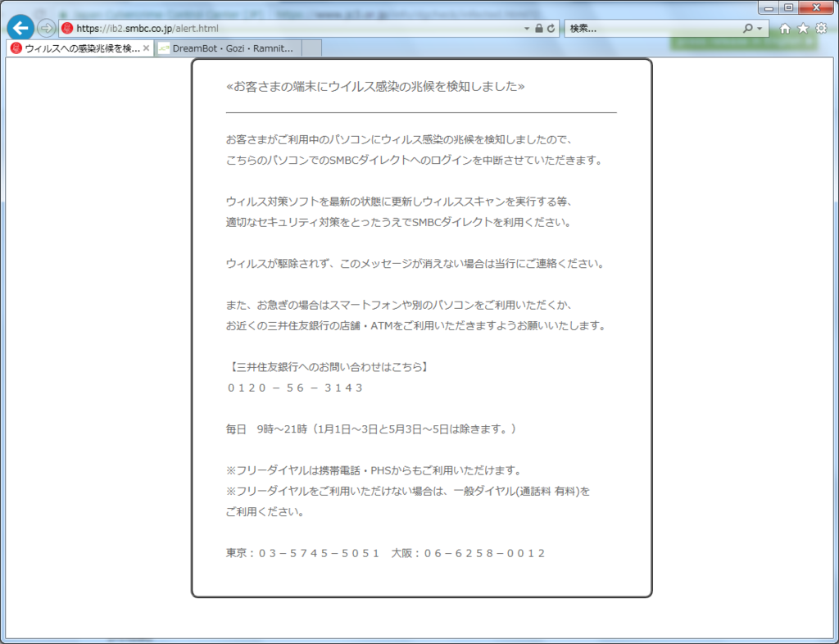Image resolution: width=839 pixels, height=644 pixels.
Task: Click line また、お急ぎの場合はスマートフォンや
Action: tap(399, 305)
